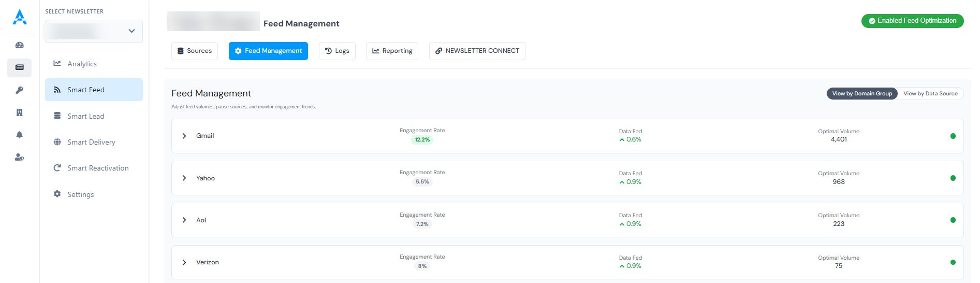This screenshot has width=980, height=283.
Task: Select View by Domain Group toggle
Action: coord(862,94)
